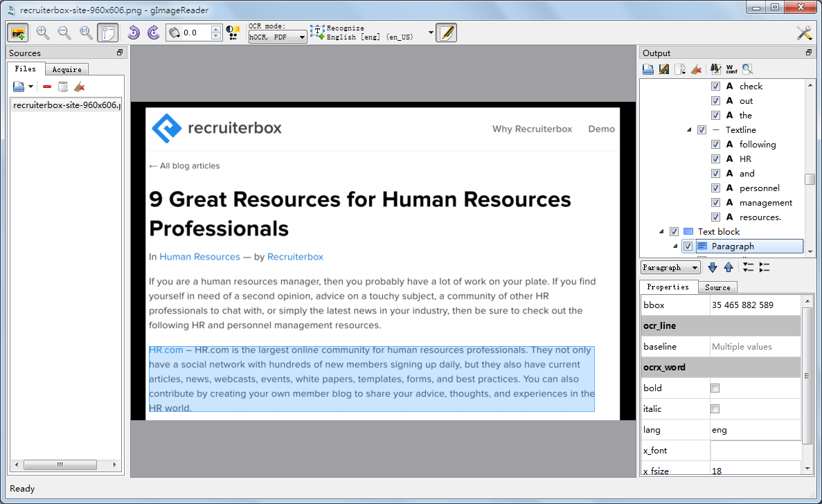Rotate the page clockwise

click(x=154, y=33)
